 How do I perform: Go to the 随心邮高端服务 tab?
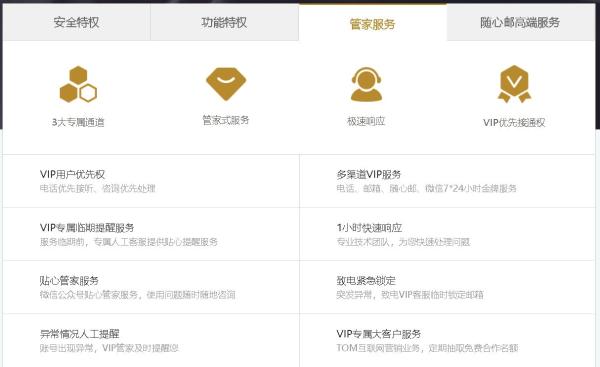[520, 22]
